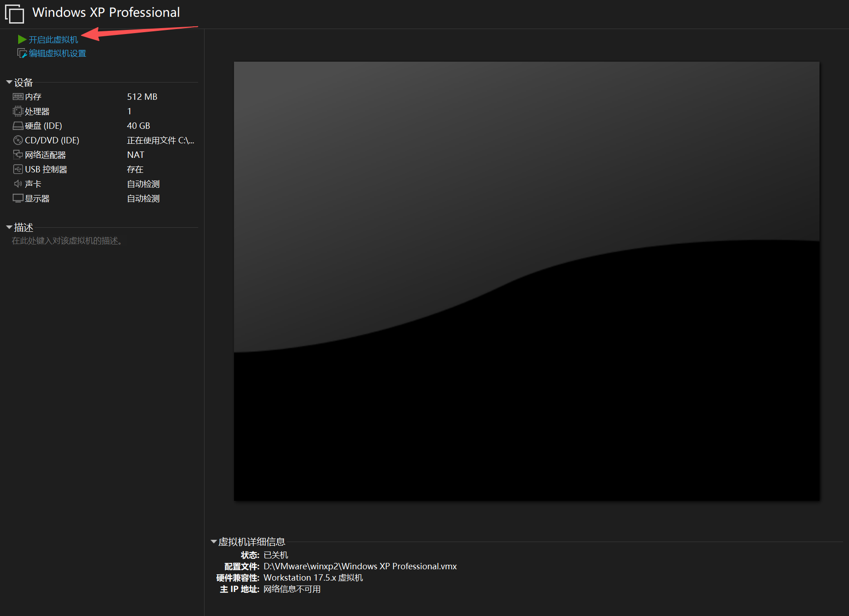Click the 硬盘 (IDE) device label
The image size is (849, 616).
tap(44, 126)
